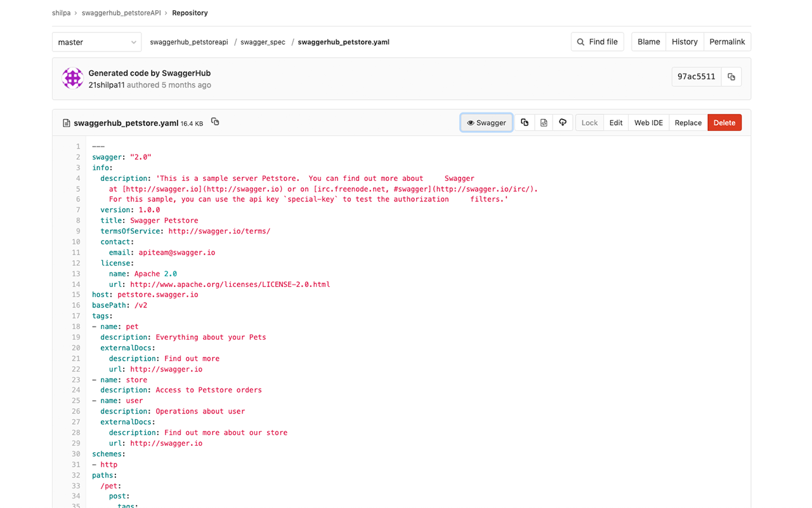Click swaggerhub_petstore.yaml in the path
The image size is (812, 508).
click(343, 42)
